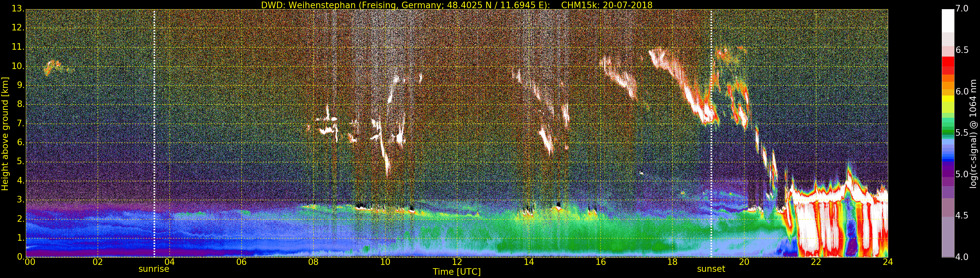The width and height of the screenshot is (980, 278).
Task: Click time axis tick label 14
Action: [529, 262]
